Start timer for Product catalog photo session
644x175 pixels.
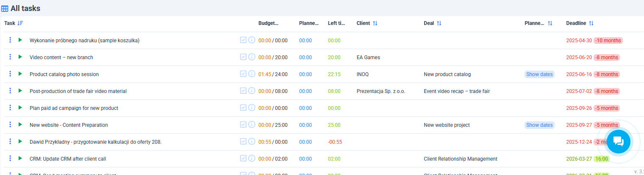[x=20, y=74]
